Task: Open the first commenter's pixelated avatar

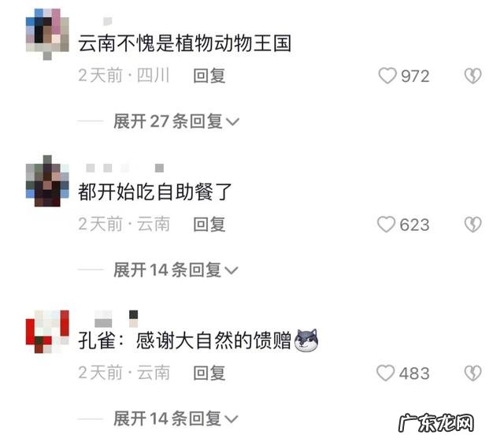Action: click(47, 34)
